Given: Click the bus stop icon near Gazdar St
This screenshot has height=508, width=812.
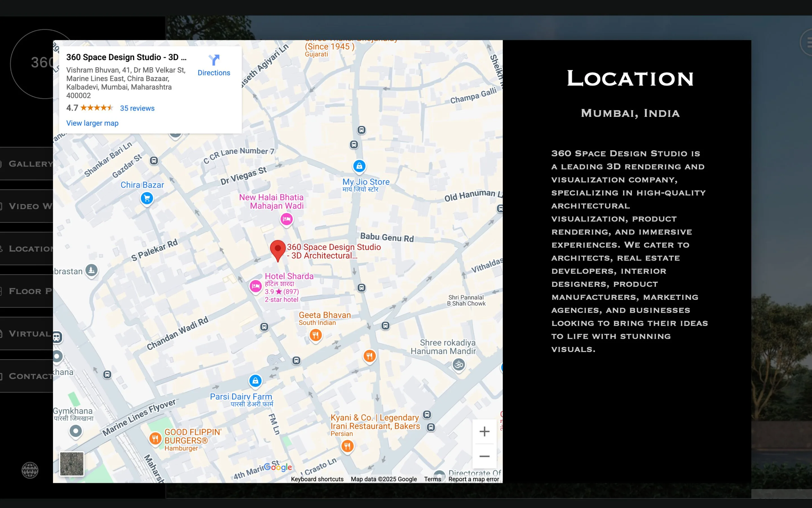Looking at the screenshot, I should tap(154, 161).
